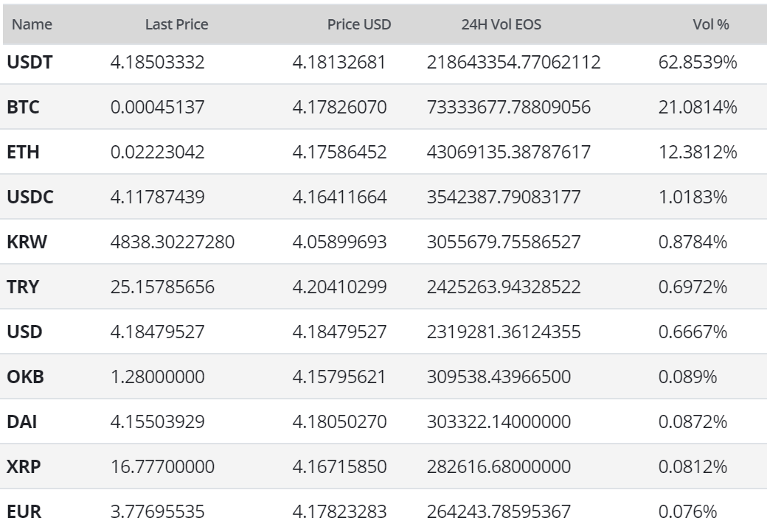Click the last price 3.77695535
Image resolution: width=767 pixels, height=532 pixels.
coord(158,512)
